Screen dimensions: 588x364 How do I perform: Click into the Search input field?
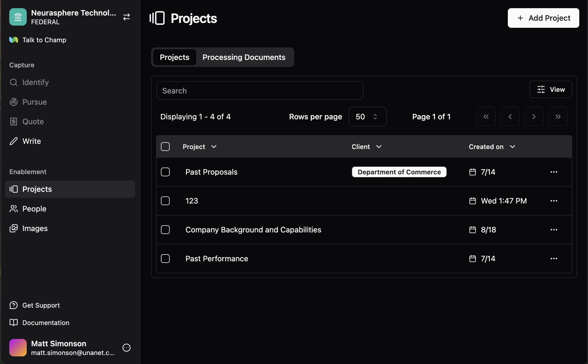(x=260, y=91)
